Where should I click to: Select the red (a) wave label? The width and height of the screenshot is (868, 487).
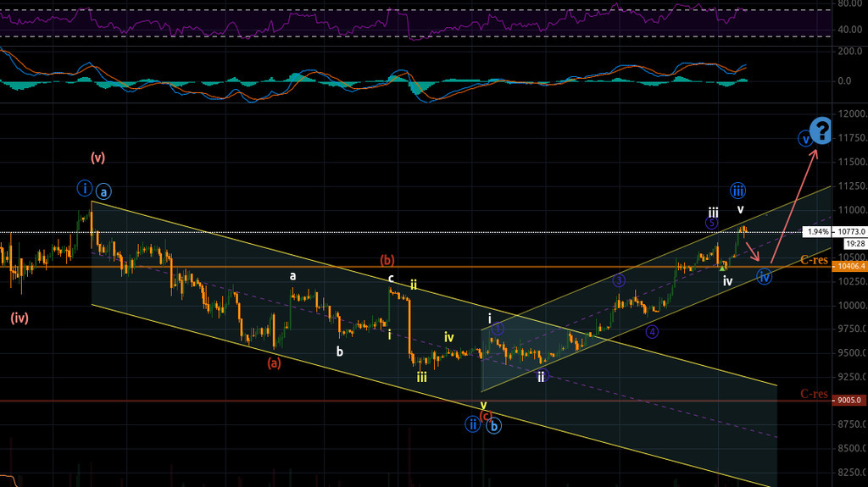coord(274,362)
